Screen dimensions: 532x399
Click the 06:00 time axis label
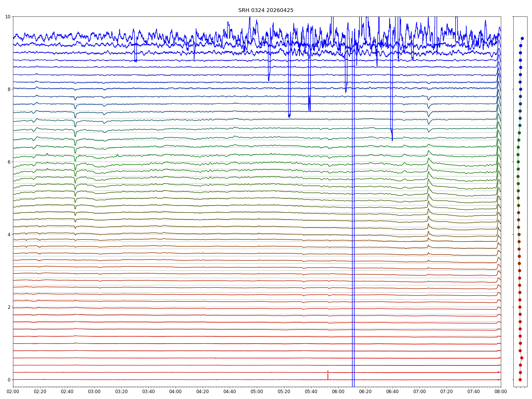point(338,392)
